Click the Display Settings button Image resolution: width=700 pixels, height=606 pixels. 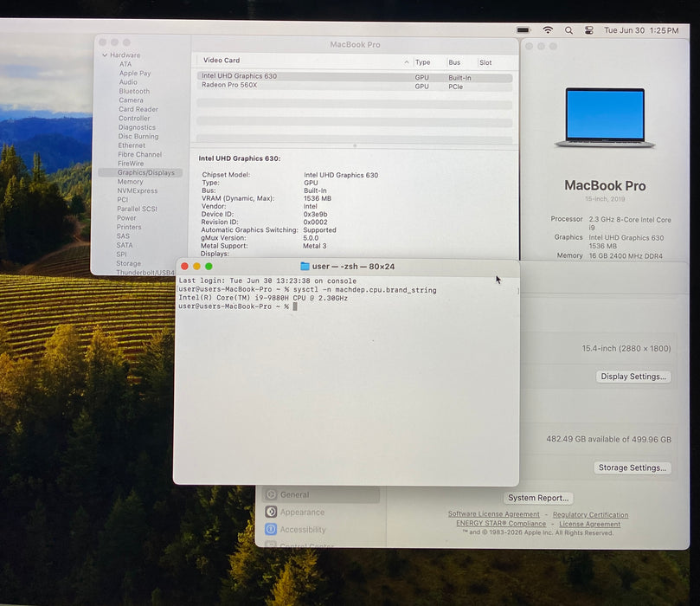click(x=633, y=377)
